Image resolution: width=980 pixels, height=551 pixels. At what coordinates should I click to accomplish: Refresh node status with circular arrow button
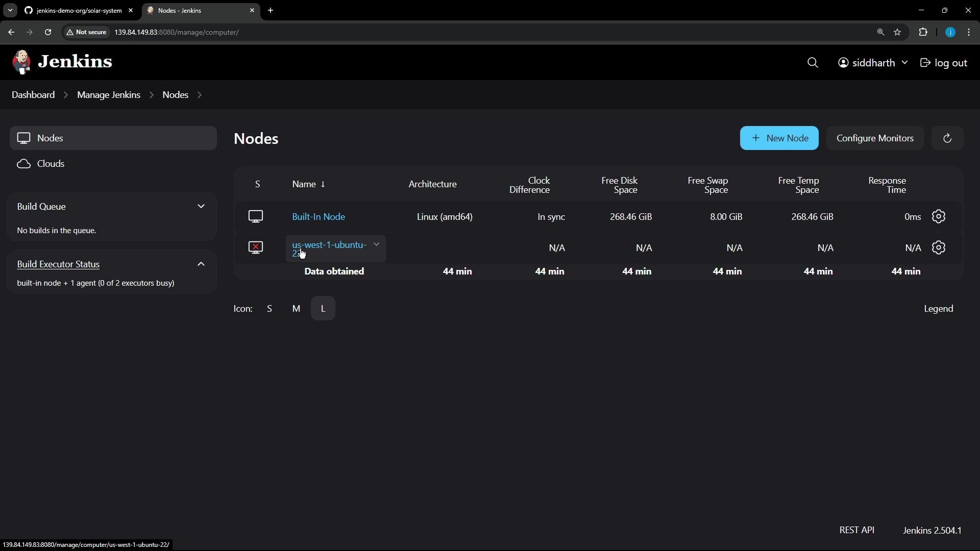pos(947,138)
